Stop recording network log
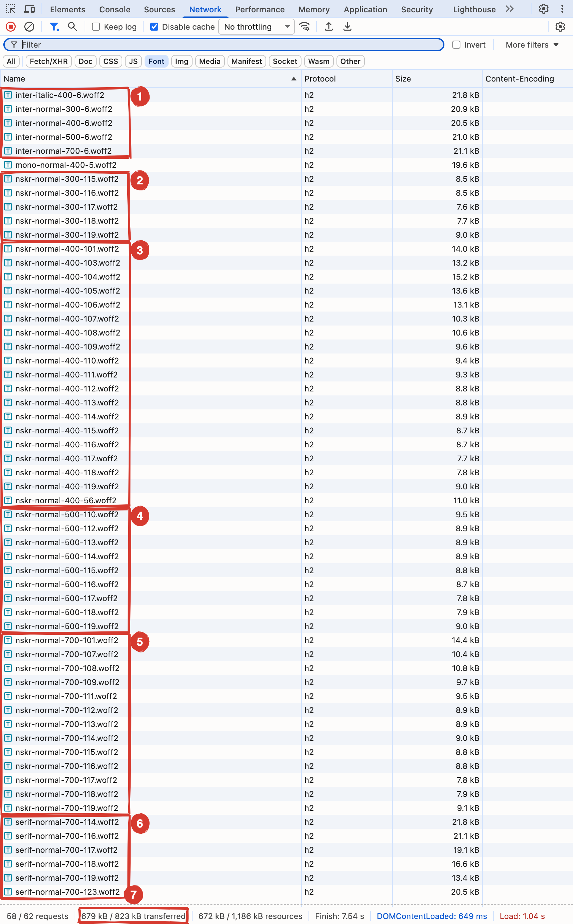This screenshot has width=573, height=924. click(x=11, y=27)
